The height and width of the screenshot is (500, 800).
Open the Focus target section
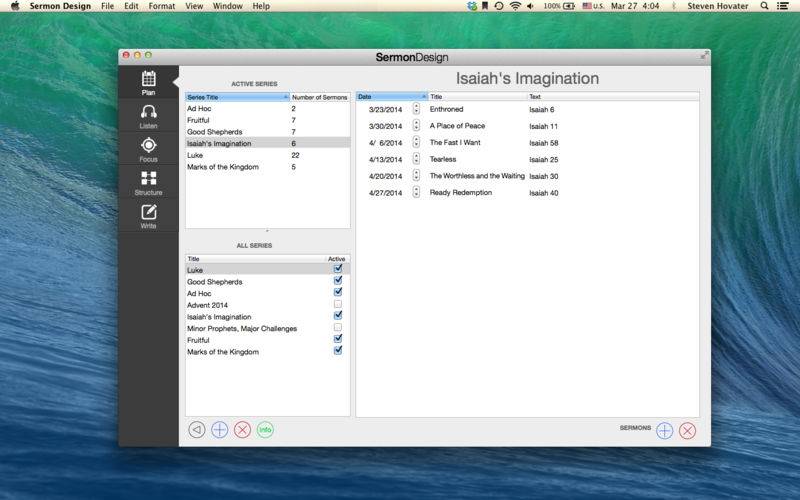tap(148, 149)
